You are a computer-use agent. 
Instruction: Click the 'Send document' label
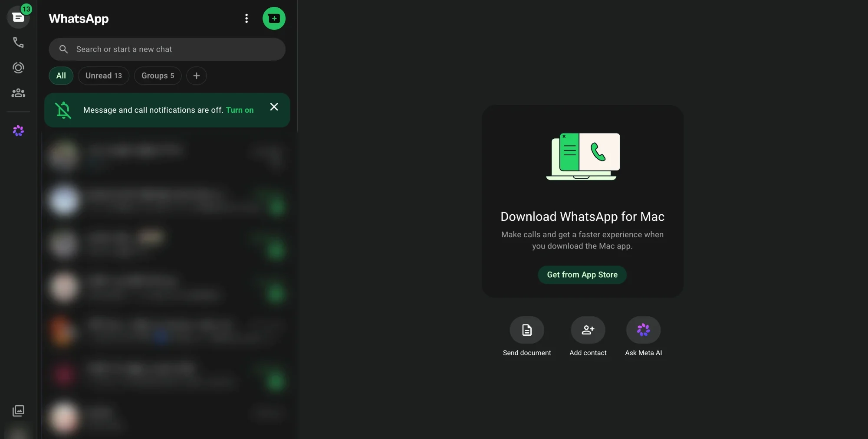527,353
